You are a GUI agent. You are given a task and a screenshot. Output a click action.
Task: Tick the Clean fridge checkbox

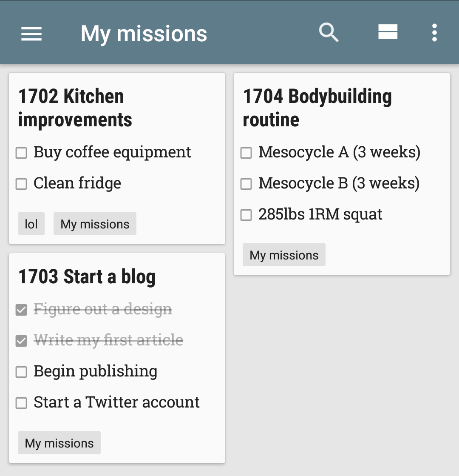pos(21,184)
